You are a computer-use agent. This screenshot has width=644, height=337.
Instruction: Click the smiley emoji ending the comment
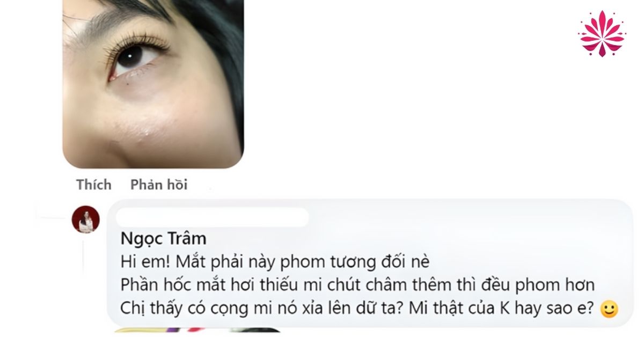point(609,309)
